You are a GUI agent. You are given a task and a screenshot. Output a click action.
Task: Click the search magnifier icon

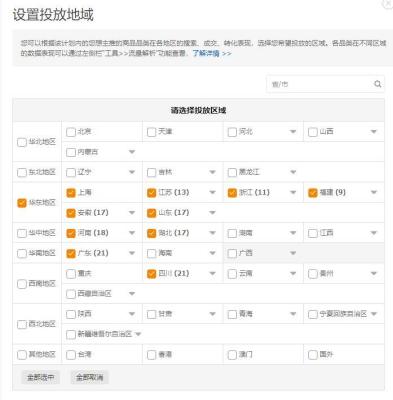click(x=377, y=84)
